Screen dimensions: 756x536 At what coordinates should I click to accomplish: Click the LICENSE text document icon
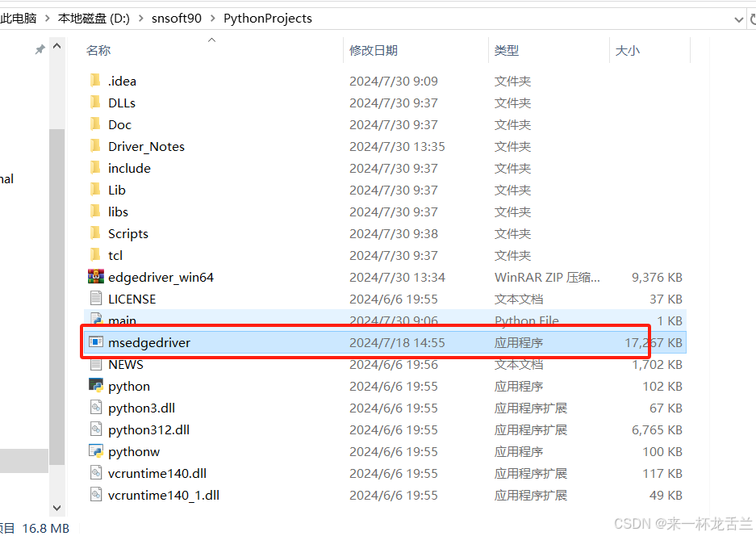[x=96, y=299]
